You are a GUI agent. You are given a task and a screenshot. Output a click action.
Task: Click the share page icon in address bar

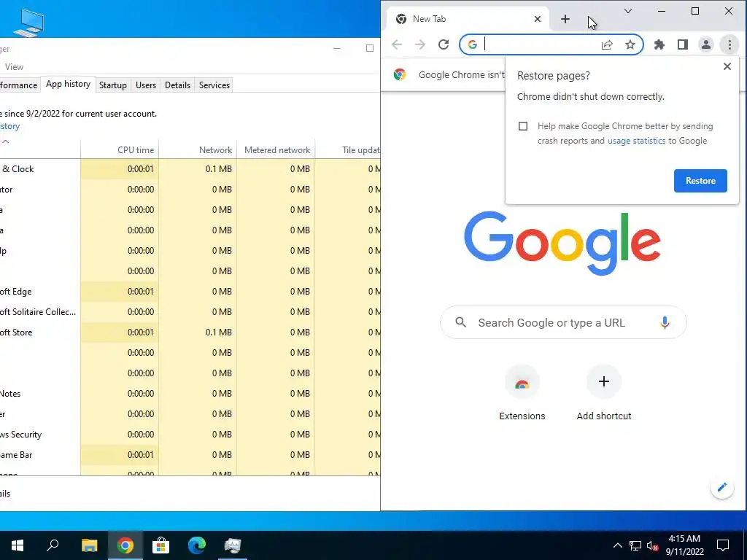coord(607,44)
